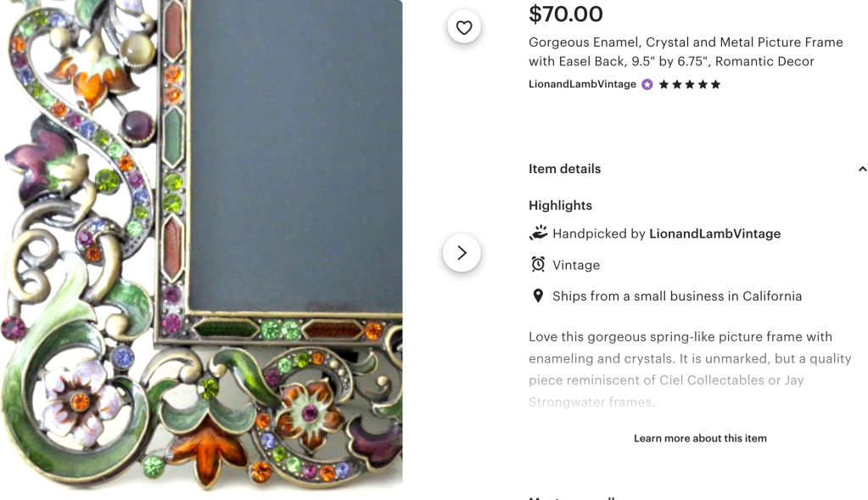Click the Vintage highlight text
Viewport: 868px width, 500px height.
point(576,265)
